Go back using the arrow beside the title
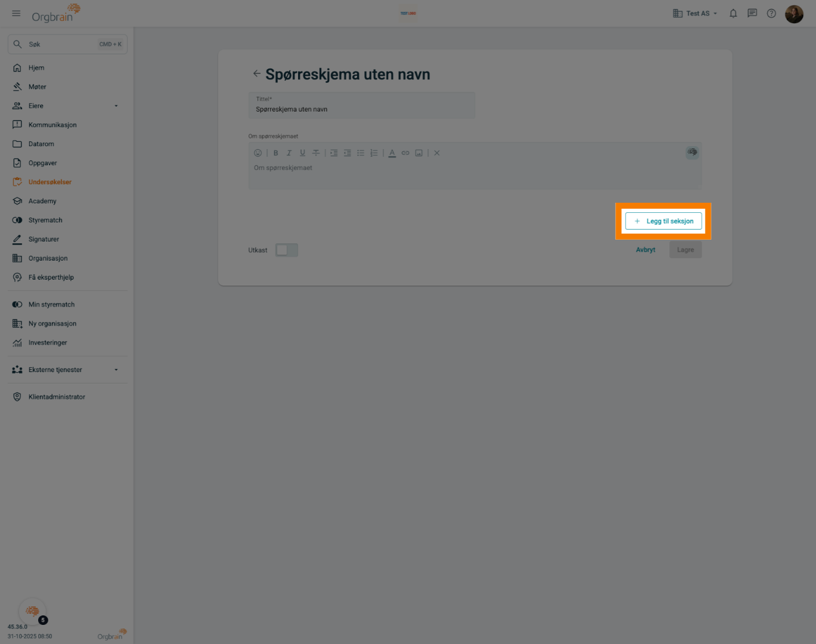This screenshot has height=644, width=816. (257, 74)
